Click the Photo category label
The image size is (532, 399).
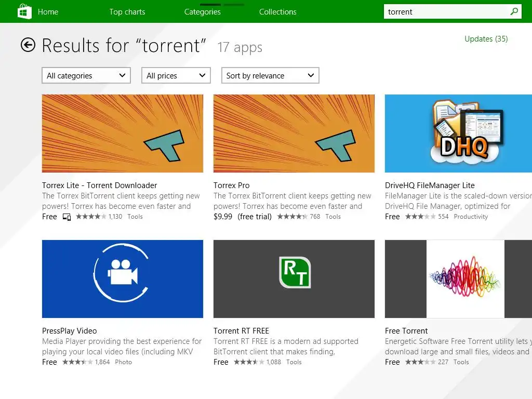[124, 362]
